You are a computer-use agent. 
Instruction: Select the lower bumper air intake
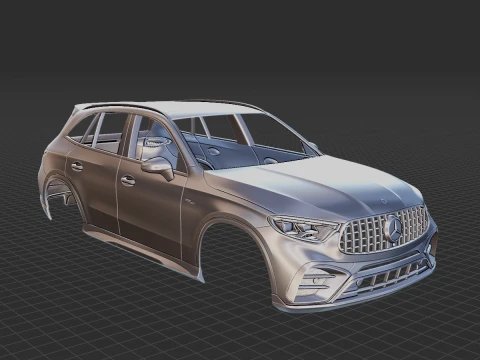tap(390, 276)
